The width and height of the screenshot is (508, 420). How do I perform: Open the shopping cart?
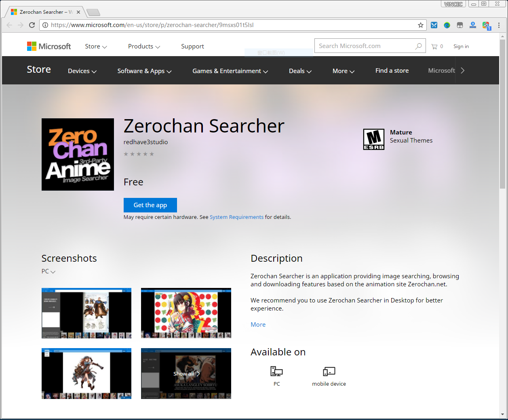(x=437, y=46)
